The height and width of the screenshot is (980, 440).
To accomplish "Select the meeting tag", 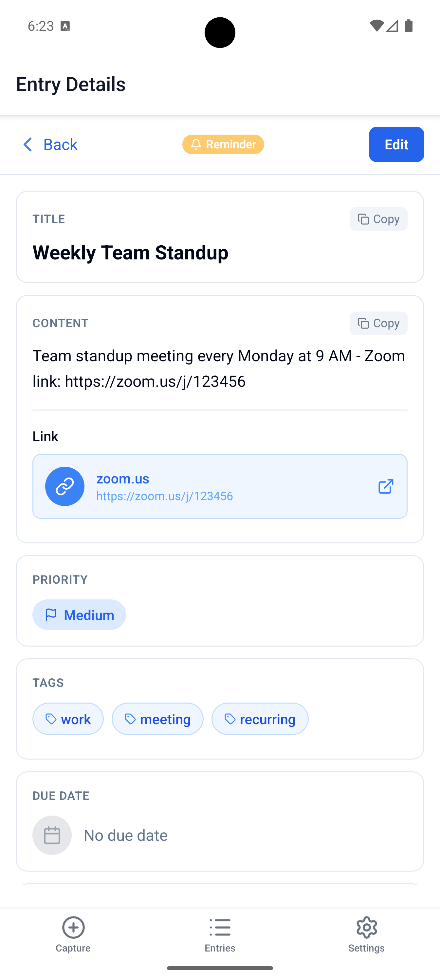I will pos(157,719).
